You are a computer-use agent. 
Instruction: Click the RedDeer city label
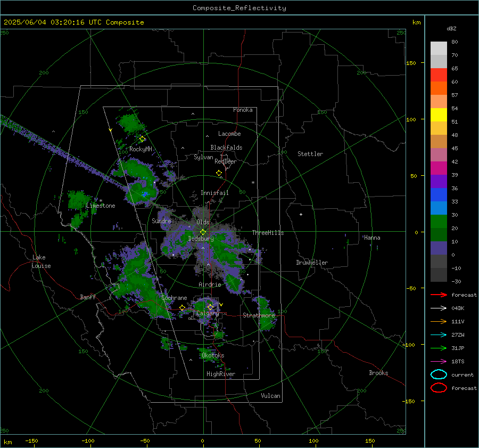coord(226,161)
